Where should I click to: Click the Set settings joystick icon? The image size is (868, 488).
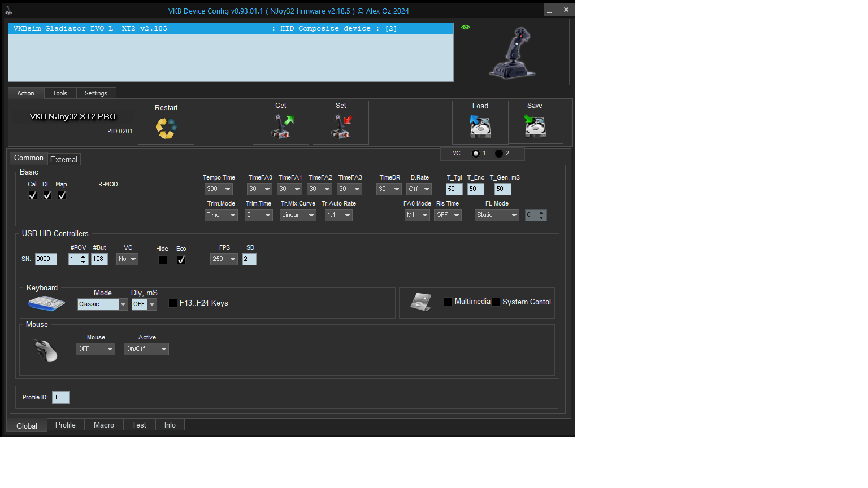(x=341, y=127)
